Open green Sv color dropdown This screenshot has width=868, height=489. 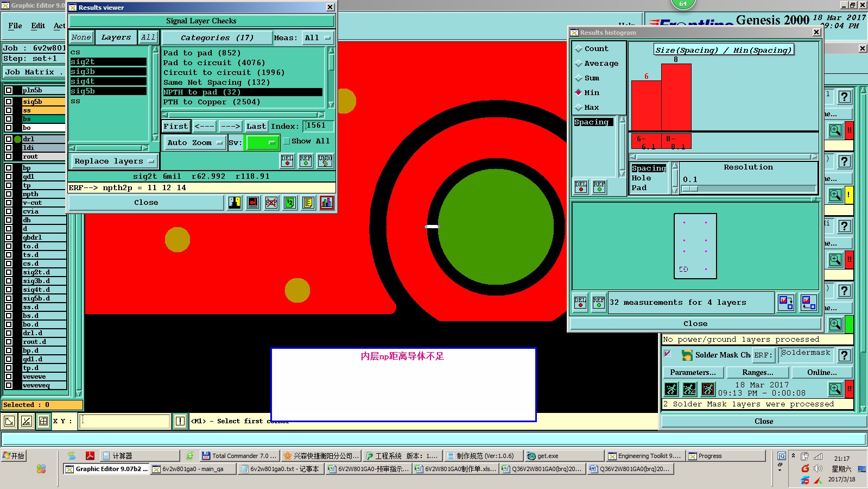click(262, 142)
